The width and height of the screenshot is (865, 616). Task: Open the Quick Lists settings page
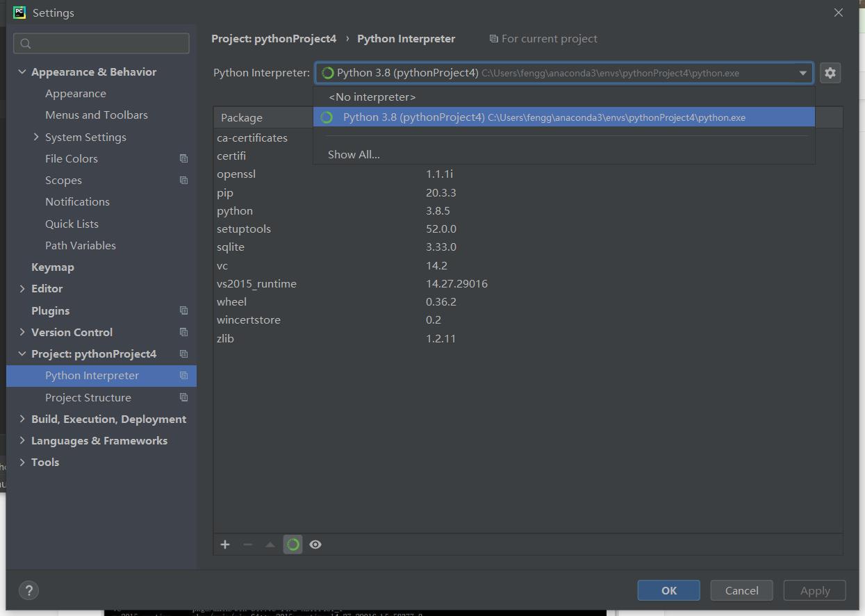(72, 224)
